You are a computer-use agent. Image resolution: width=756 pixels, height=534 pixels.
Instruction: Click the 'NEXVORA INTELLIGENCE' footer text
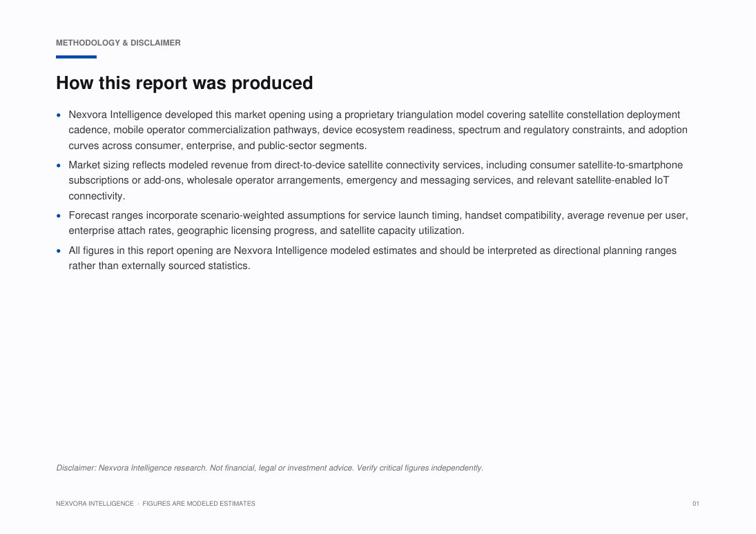point(95,504)
